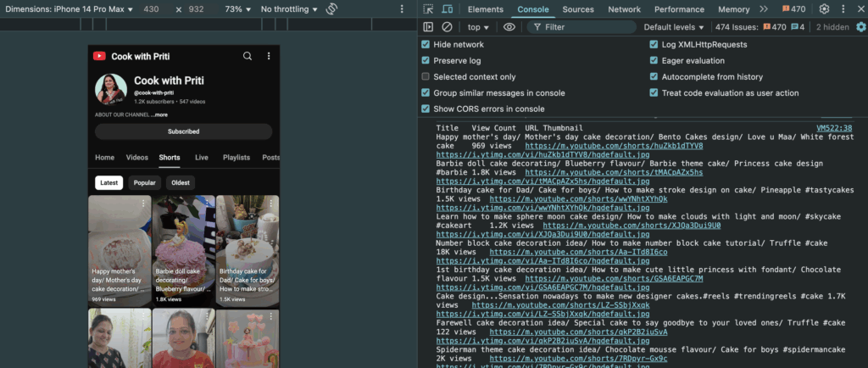Clear the console icon
This screenshot has width=868, height=368.
pyautogui.click(x=447, y=26)
